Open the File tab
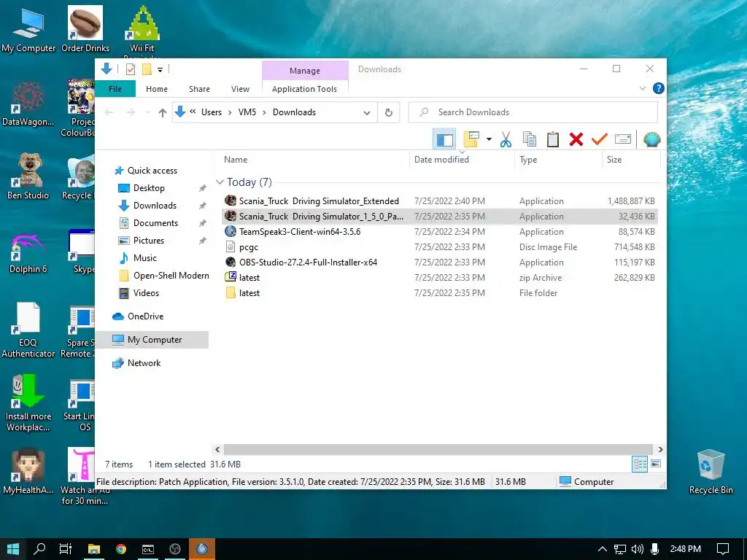Image resolution: width=747 pixels, height=560 pixels. [115, 89]
